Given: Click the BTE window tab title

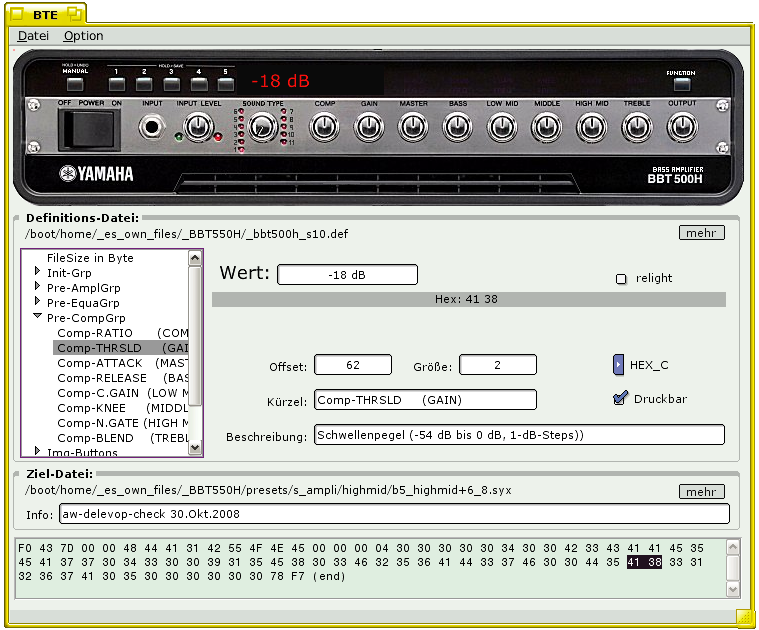Looking at the screenshot, I should point(45,15).
